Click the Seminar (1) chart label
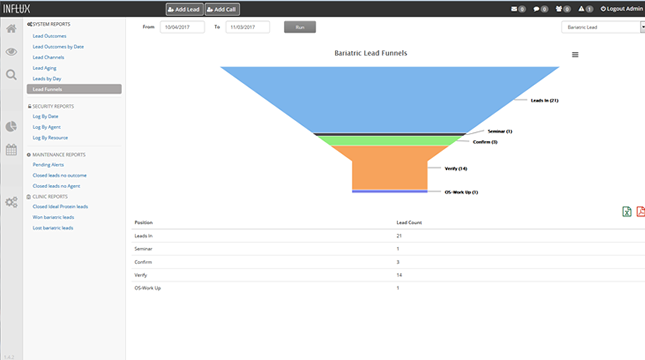 point(500,131)
